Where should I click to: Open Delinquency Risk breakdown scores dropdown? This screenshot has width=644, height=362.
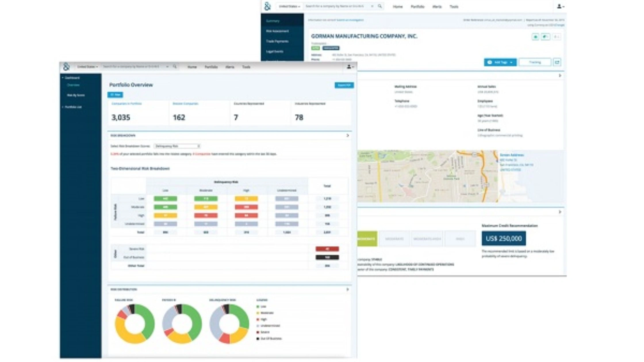[x=177, y=146]
